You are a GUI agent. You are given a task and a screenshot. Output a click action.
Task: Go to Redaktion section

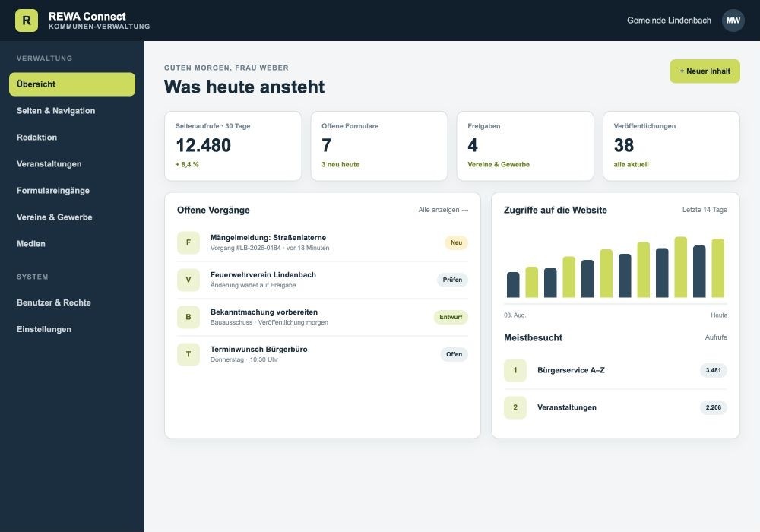(72, 138)
